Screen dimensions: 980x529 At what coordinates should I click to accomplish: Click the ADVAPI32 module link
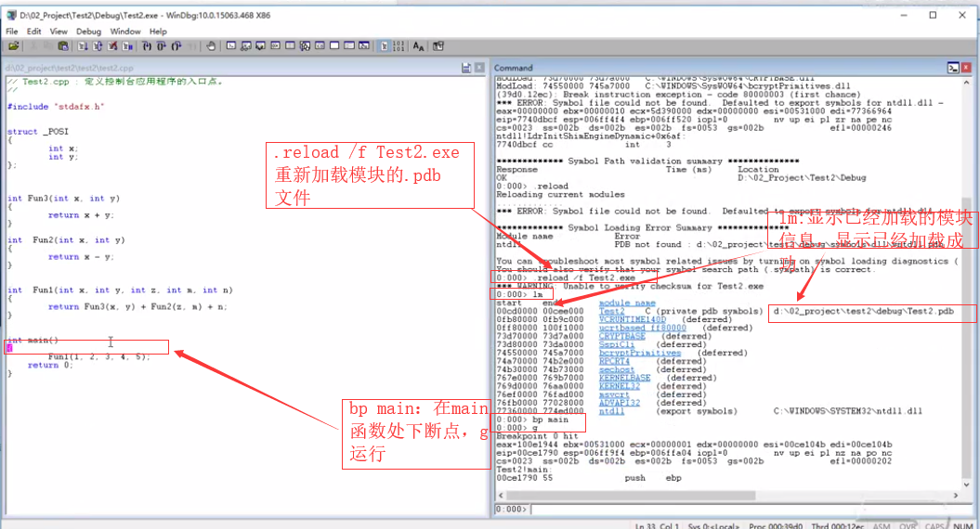coord(619,403)
